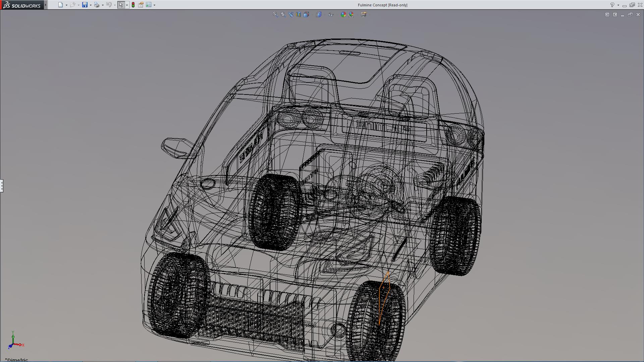Open the Options dropdown arrow
Viewport: 644px width, 362px height.
click(x=154, y=5)
